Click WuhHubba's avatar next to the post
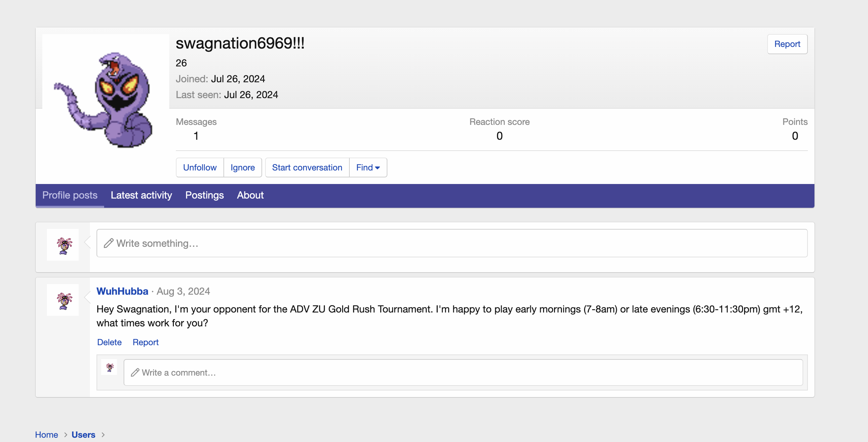Screen dimensions: 868x442 pos(63,300)
